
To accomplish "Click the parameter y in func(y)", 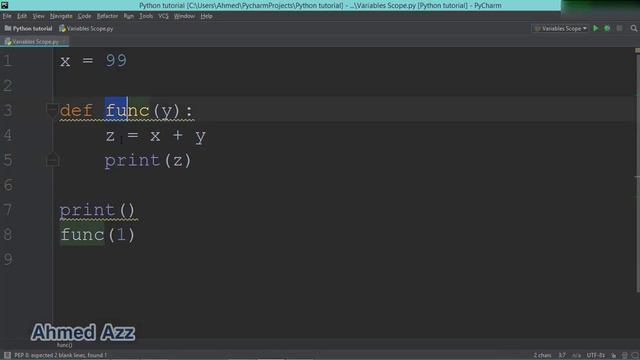I will point(166,111).
